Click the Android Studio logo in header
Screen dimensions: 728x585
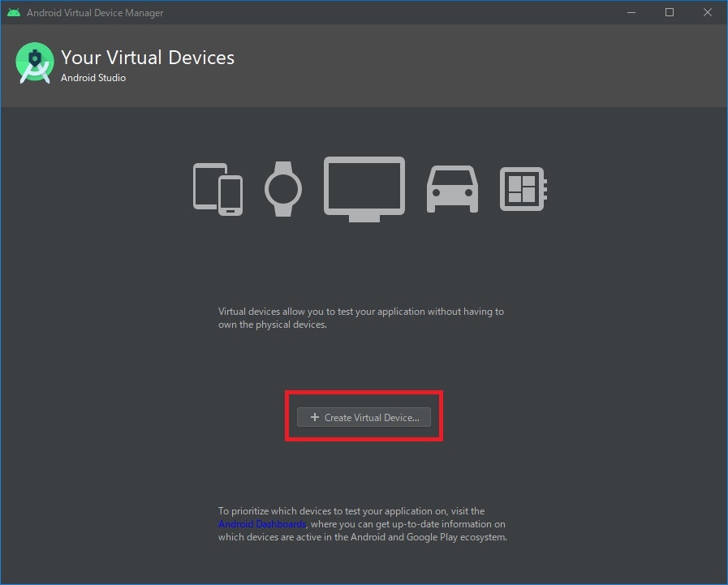click(34, 63)
